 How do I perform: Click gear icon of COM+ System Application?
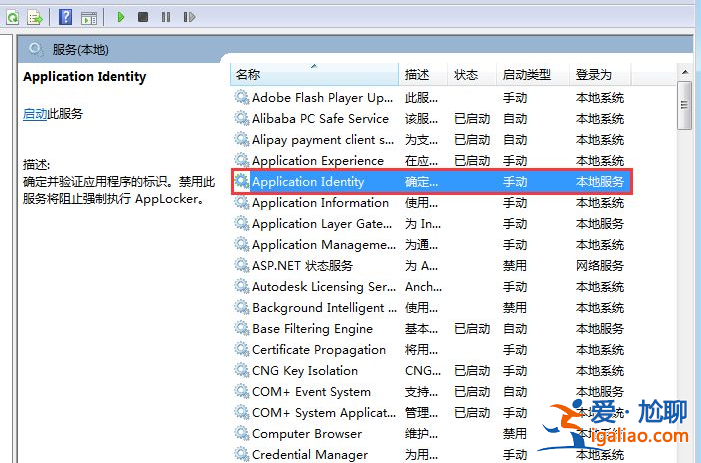pos(241,412)
